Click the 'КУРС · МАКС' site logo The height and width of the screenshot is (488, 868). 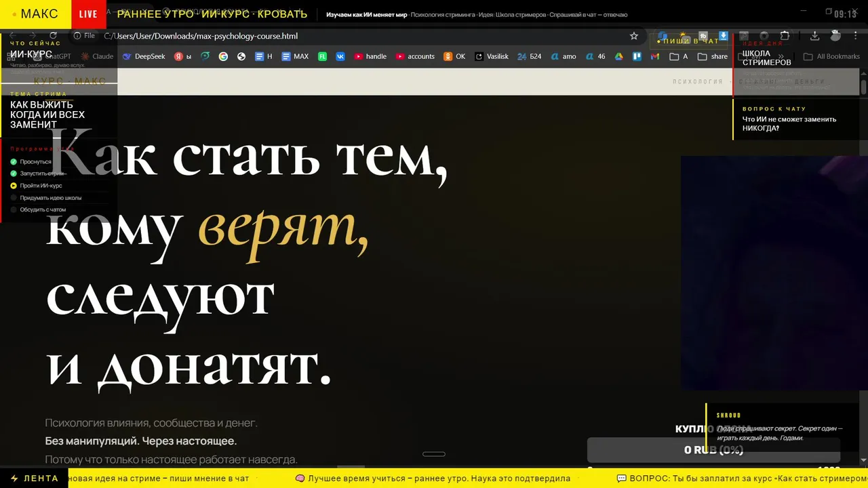tap(70, 81)
